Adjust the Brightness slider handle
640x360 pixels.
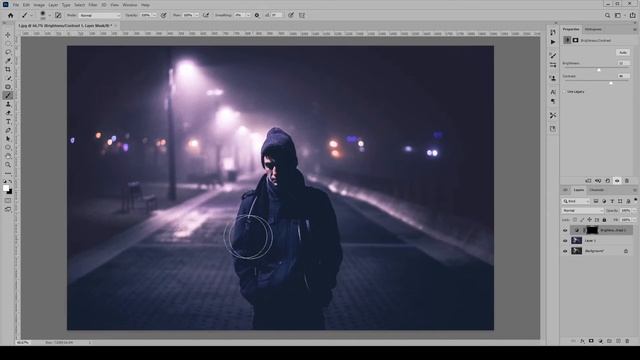[x=599, y=70]
